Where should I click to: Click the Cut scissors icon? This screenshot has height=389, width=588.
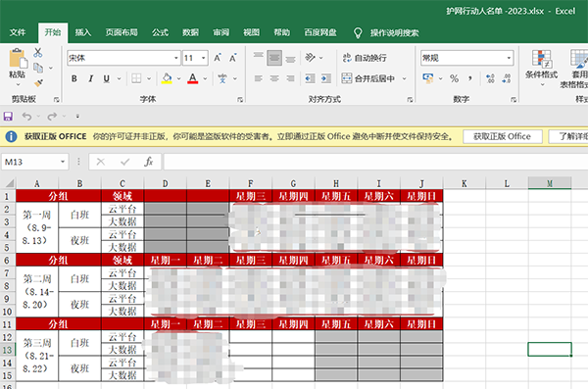(37, 53)
